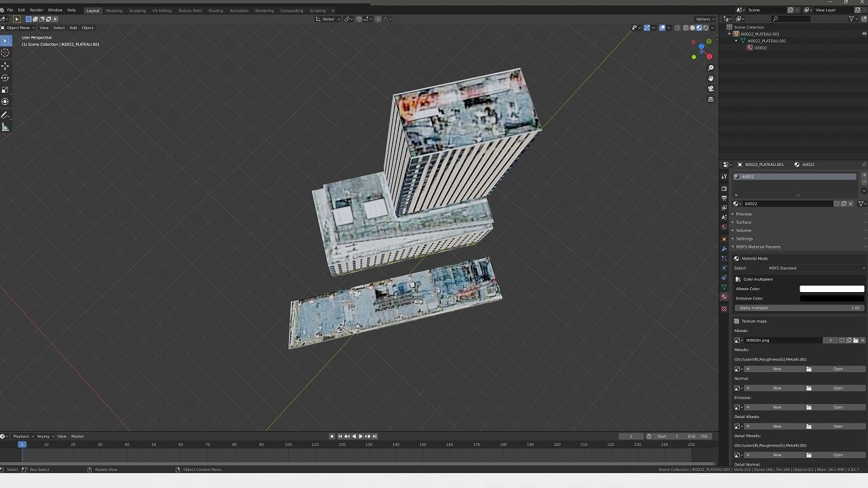
Task: Select the Move tool in the toolbar
Action: [x=5, y=66]
